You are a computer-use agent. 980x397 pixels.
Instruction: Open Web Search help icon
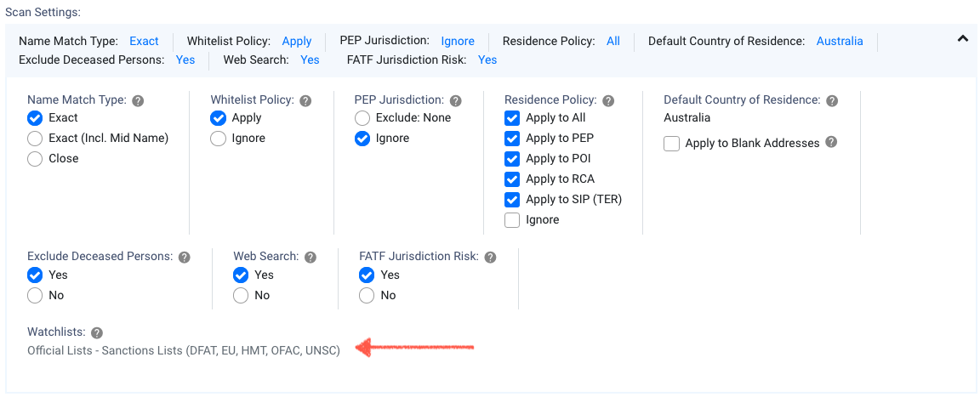[x=311, y=257]
